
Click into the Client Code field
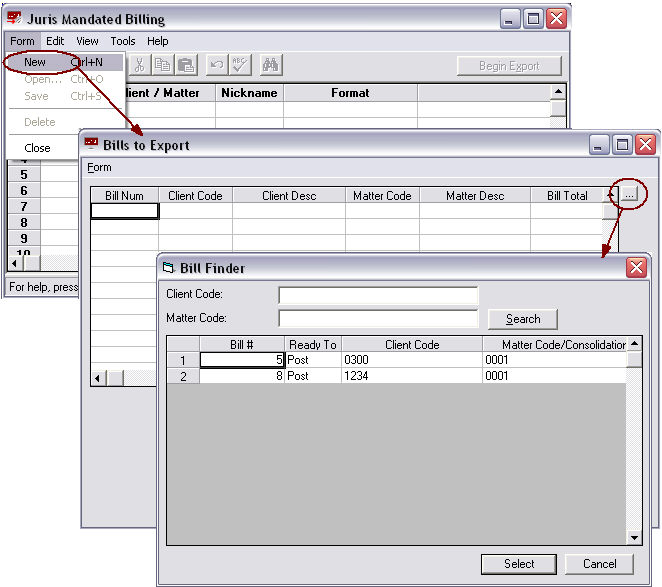coord(378,296)
